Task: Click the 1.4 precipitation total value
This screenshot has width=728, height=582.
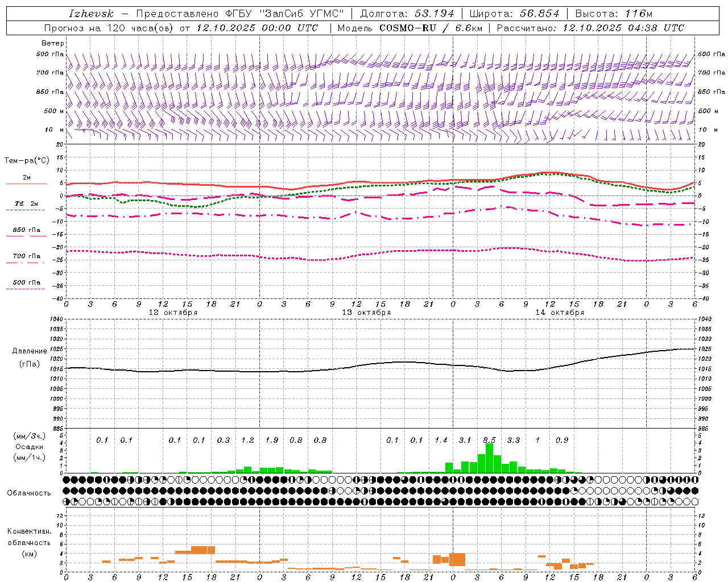Action: [441, 440]
